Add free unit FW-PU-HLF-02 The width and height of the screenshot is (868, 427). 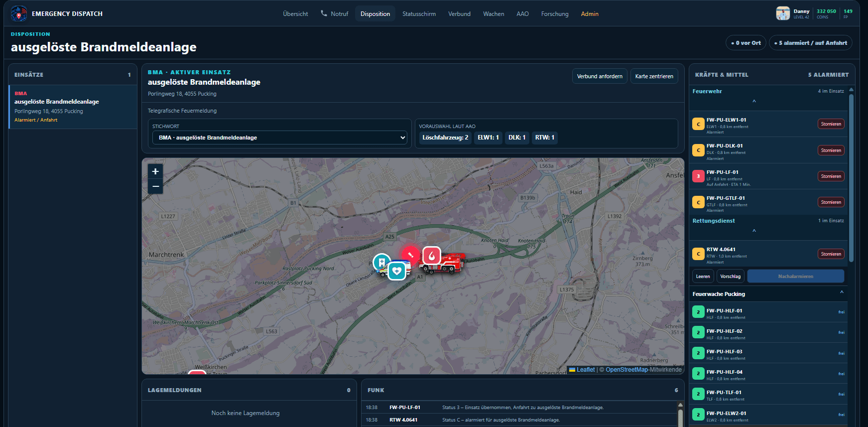pyautogui.click(x=769, y=332)
